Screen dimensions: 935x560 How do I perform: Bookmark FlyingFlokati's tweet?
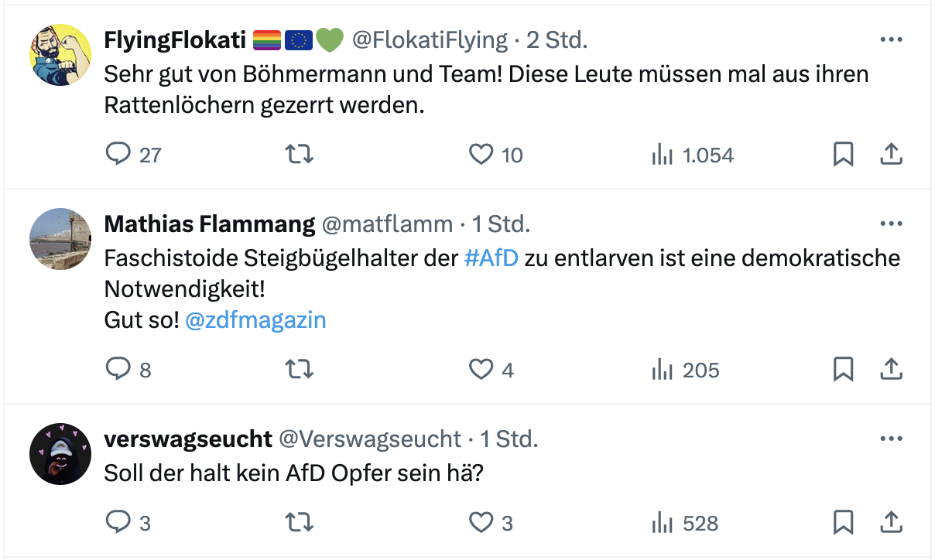click(x=843, y=155)
